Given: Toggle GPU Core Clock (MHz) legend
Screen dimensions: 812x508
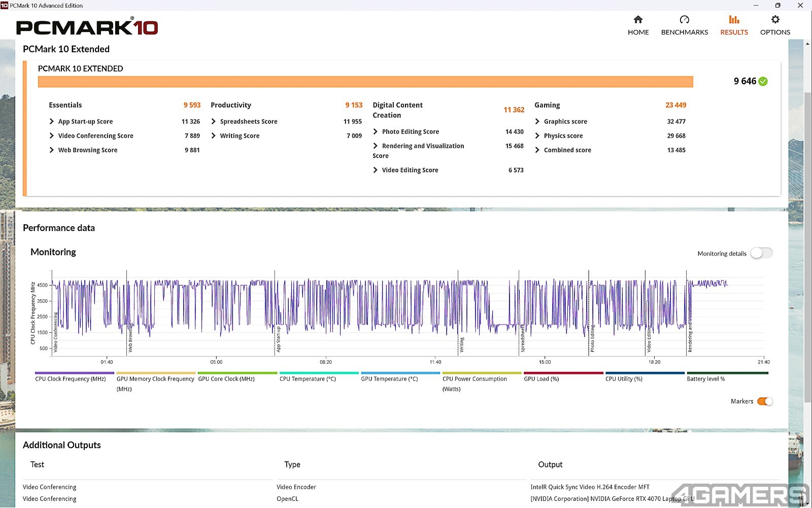Looking at the screenshot, I should 237,377.
